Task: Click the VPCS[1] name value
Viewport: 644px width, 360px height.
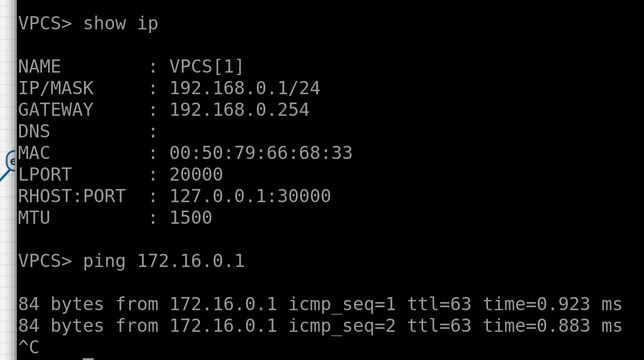Action: click(207, 67)
